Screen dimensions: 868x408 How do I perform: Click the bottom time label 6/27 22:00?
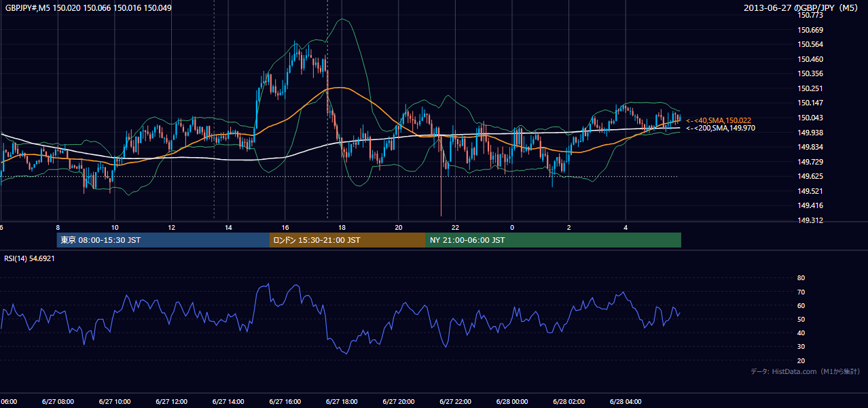(455, 402)
